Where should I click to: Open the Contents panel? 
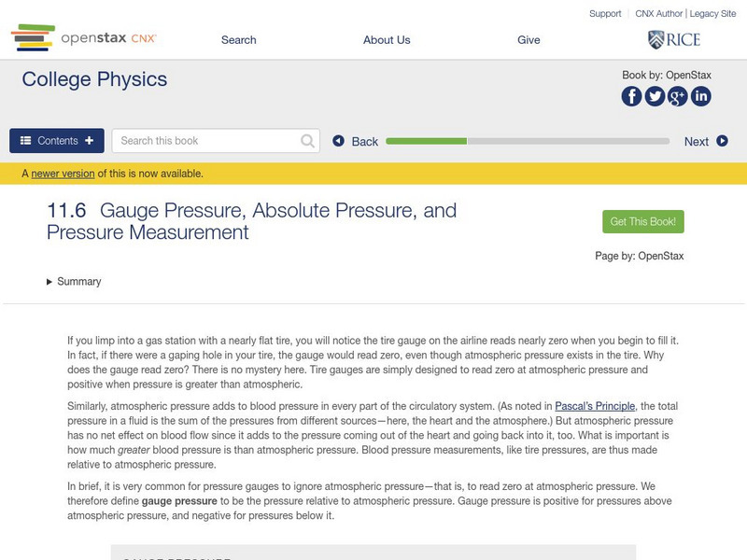tap(56, 140)
